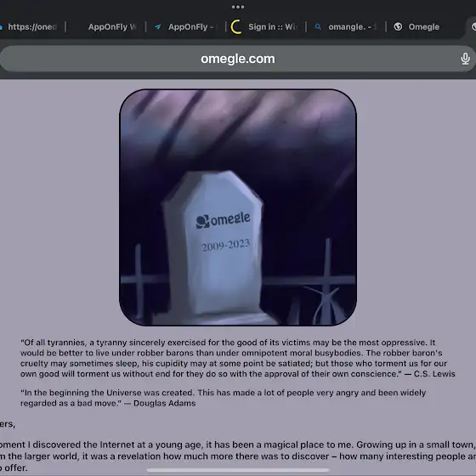Click the text 'Of all tyrannies, a tyranny sincerely'
Screen dimensions: 476x476
(x=93, y=343)
